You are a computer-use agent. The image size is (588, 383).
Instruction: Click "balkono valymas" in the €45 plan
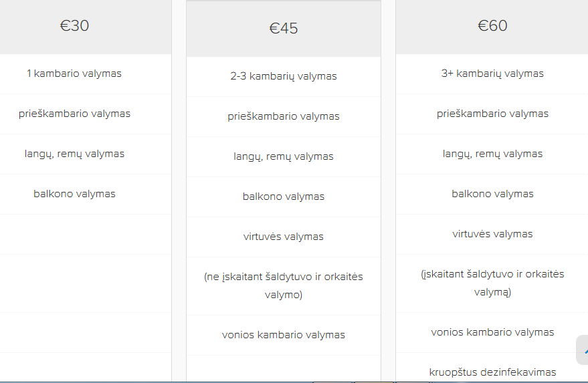[x=284, y=197]
